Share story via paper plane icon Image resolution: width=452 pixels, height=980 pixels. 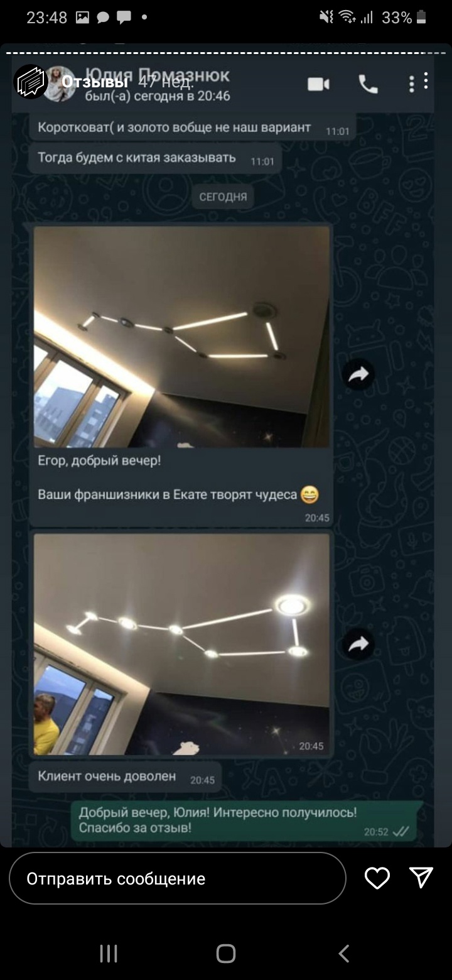[x=421, y=878]
